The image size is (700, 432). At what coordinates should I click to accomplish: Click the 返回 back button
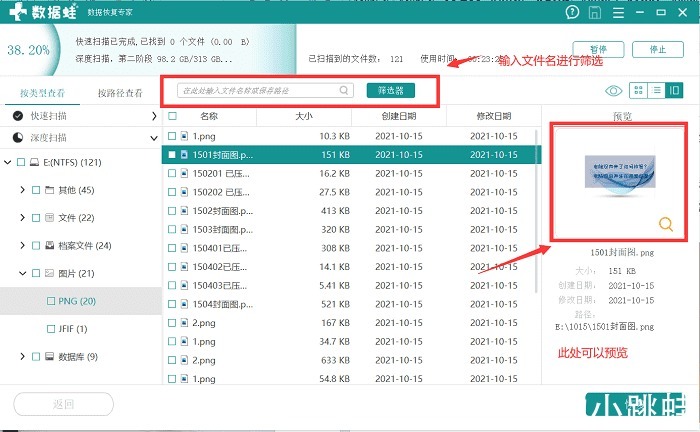pos(63,404)
